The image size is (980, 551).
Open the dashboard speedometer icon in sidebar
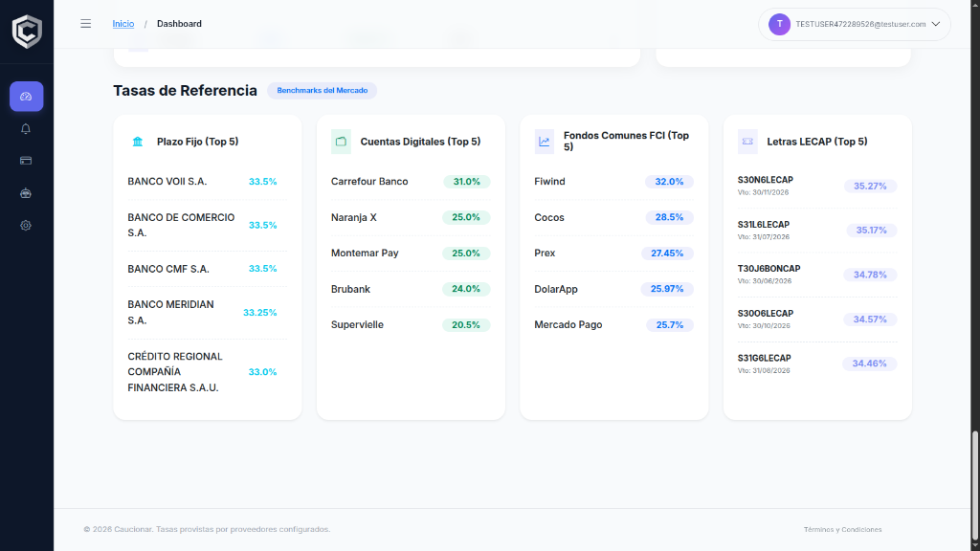(x=26, y=97)
